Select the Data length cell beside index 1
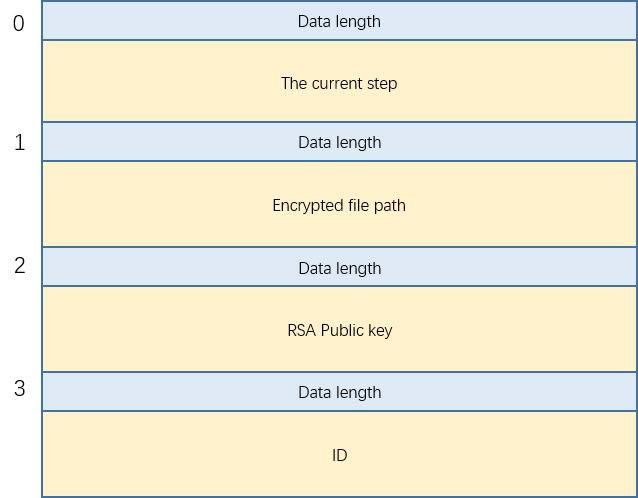Screen dimensions: 638x498 (x=339, y=142)
